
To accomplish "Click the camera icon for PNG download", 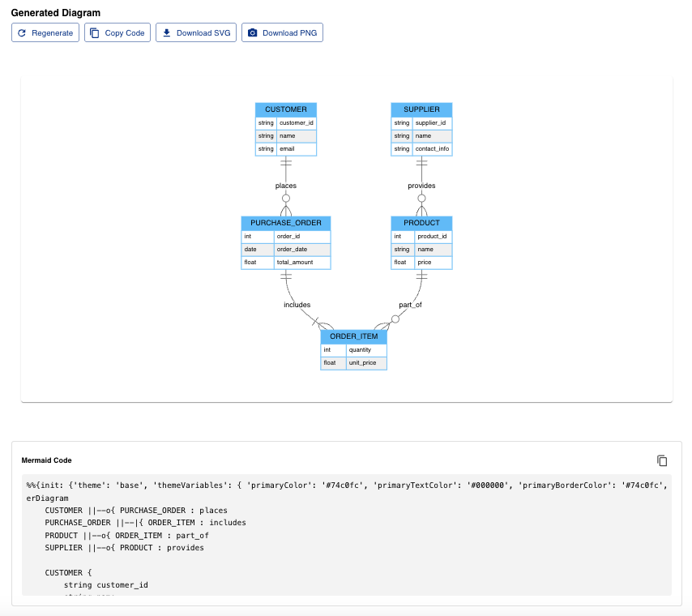I will point(253,32).
